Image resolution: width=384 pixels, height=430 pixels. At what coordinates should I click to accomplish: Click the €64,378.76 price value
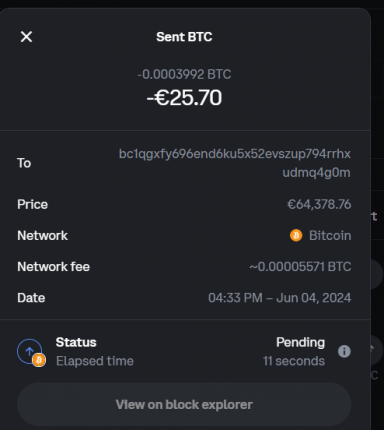coord(319,204)
